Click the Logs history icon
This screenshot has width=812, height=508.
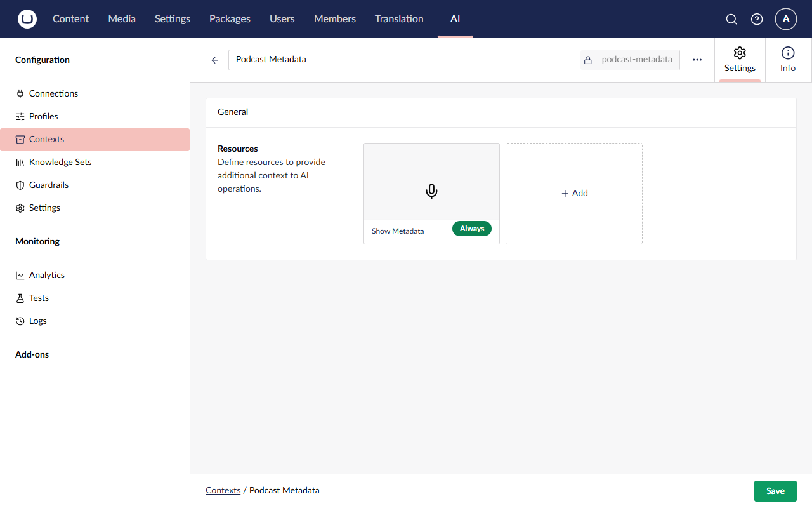(x=20, y=321)
